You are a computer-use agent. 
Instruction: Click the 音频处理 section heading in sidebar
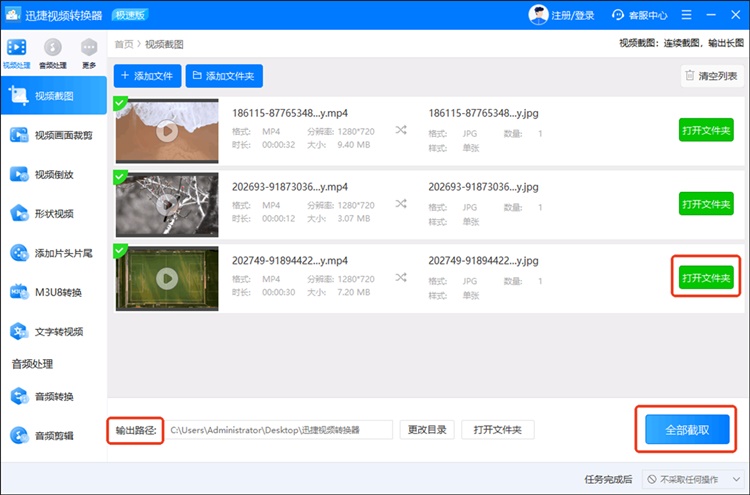[x=32, y=364]
